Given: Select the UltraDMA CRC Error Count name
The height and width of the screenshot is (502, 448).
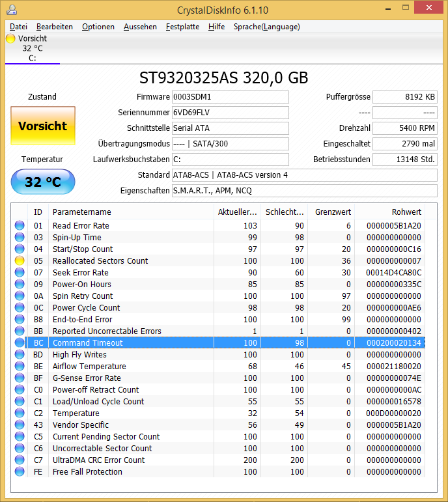Looking at the screenshot, I should click(x=98, y=460).
